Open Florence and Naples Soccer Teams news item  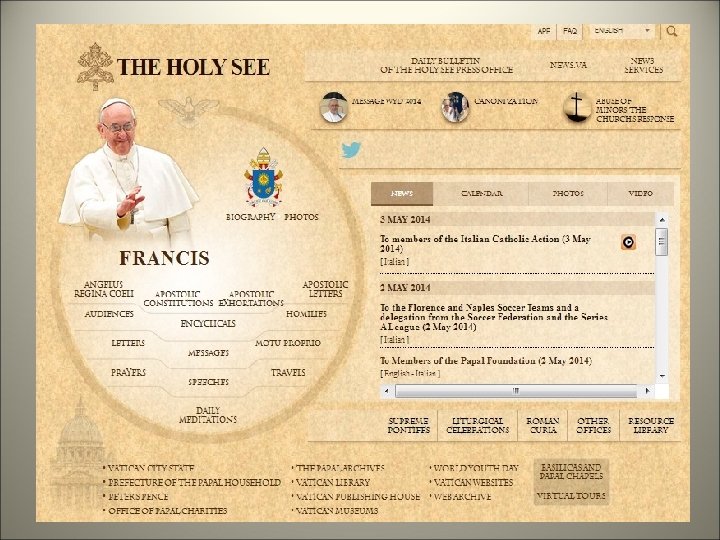click(x=494, y=317)
